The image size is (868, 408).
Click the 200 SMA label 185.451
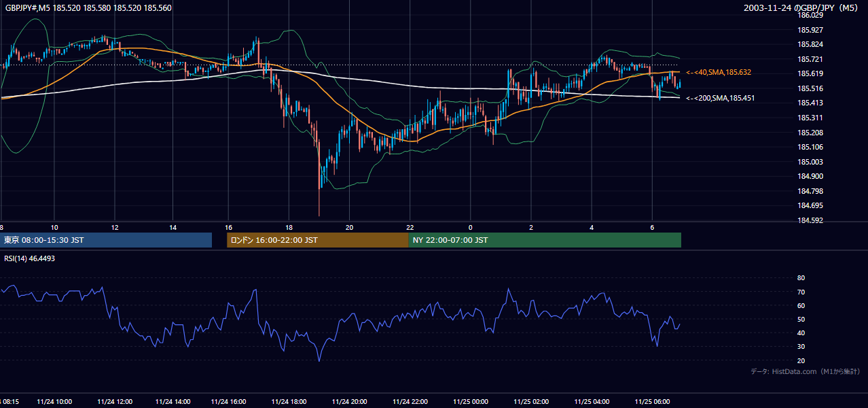[721, 98]
